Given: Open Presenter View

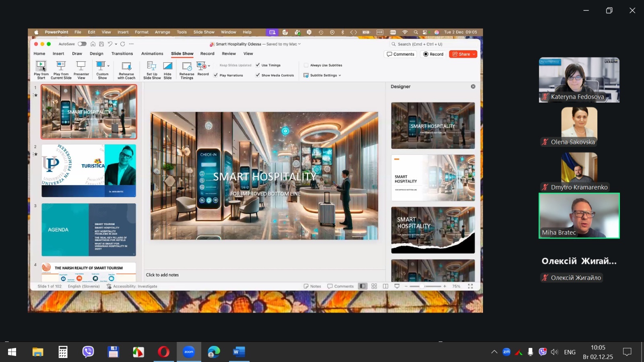Looking at the screenshot, I should coord(81,66).
